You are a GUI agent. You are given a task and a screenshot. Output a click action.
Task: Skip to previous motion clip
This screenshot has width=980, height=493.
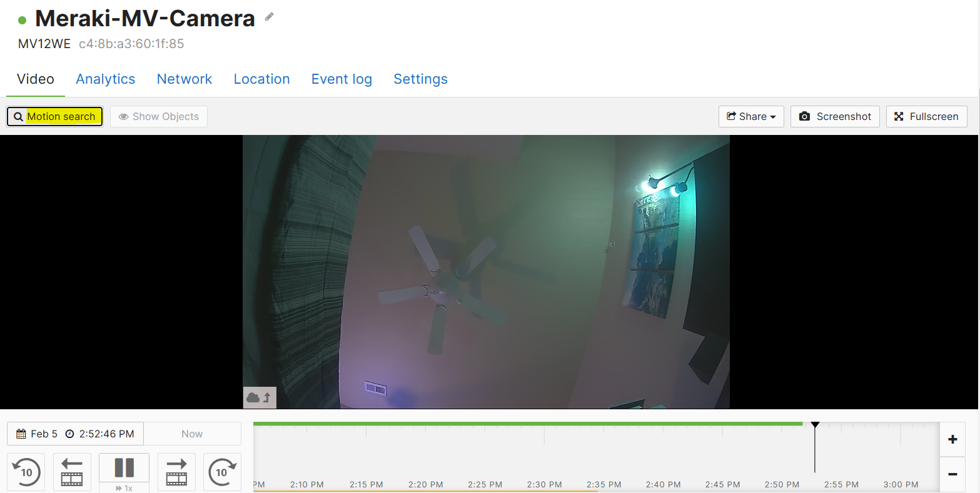(x=72, y=472)
